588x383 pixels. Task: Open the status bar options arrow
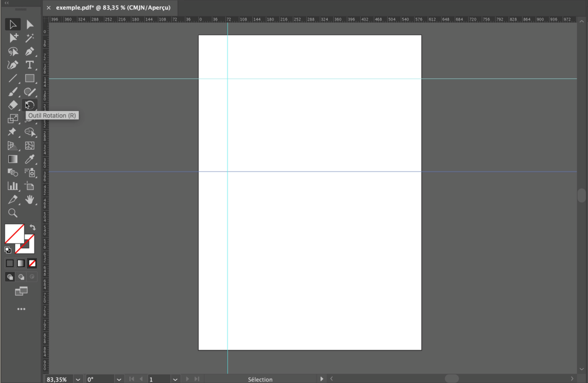point(321,379)
